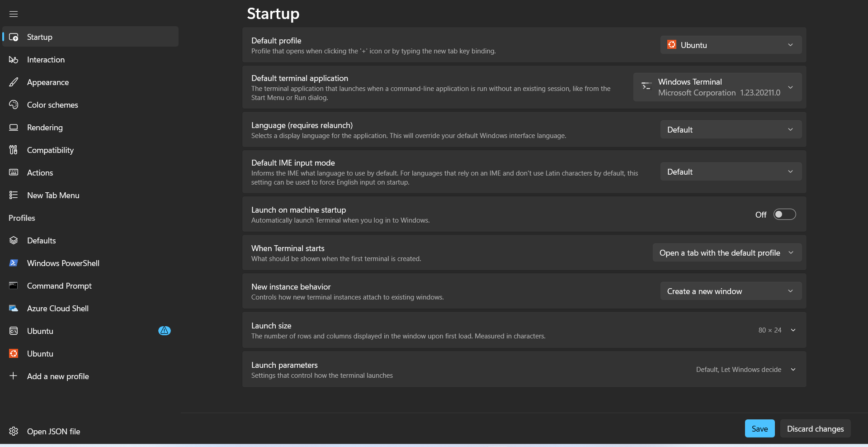
Task: Click Add a new profile
Action: point(90,376)
